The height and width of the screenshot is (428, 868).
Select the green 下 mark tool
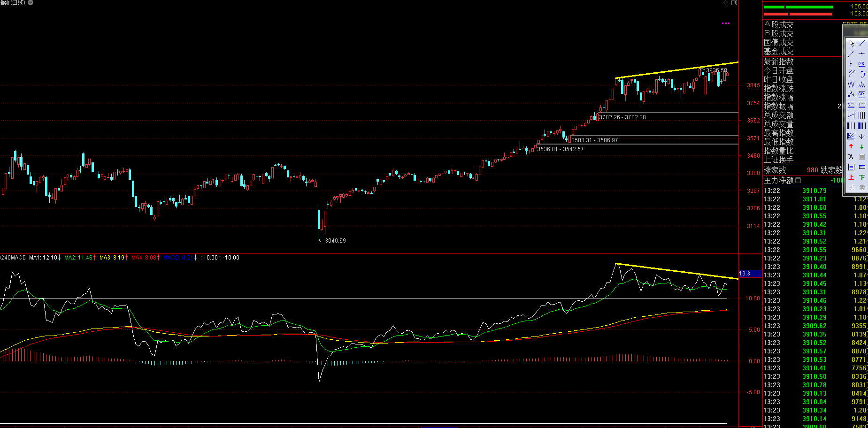point(862,177)
